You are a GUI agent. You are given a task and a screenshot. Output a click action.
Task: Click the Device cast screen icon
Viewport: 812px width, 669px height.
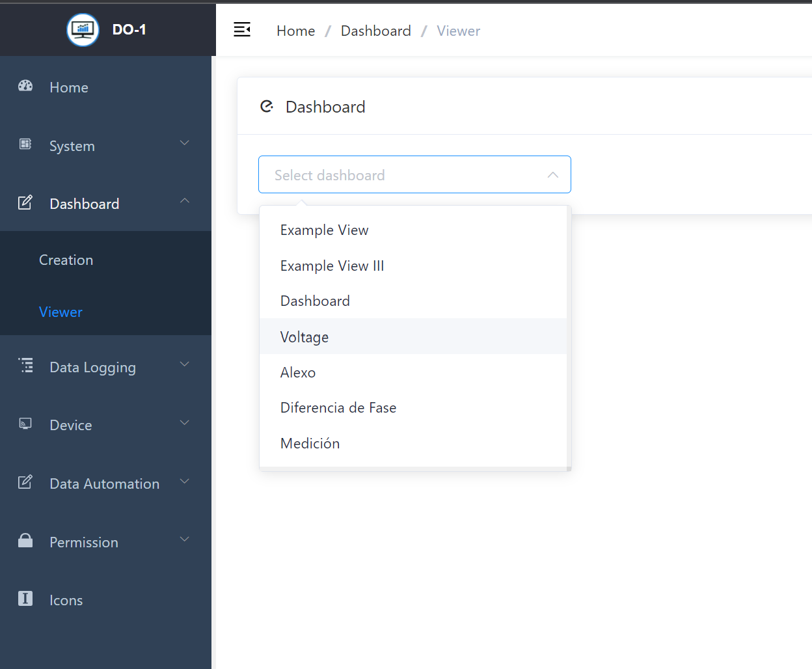[25, 424]
